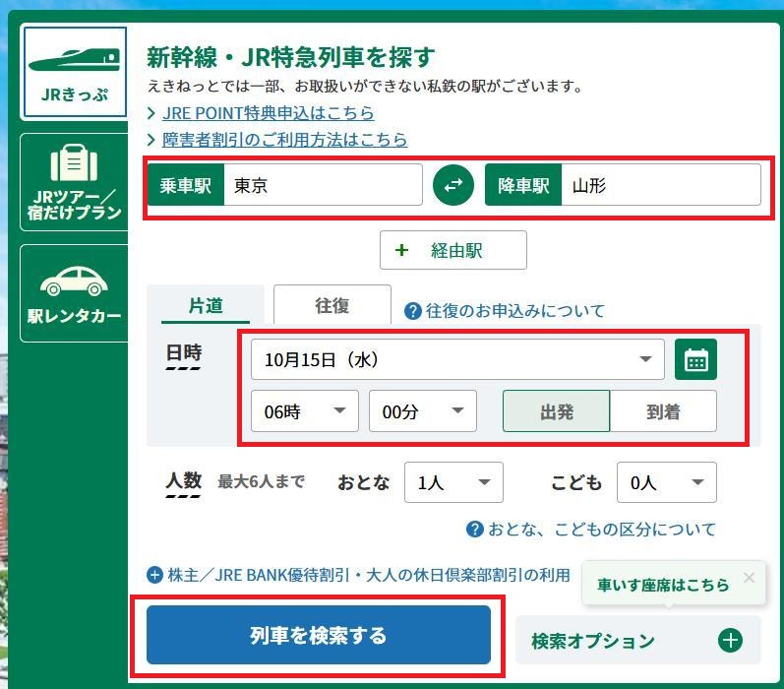Swap departure and arrival stations

pyautogui.click(x=453, y=185)
